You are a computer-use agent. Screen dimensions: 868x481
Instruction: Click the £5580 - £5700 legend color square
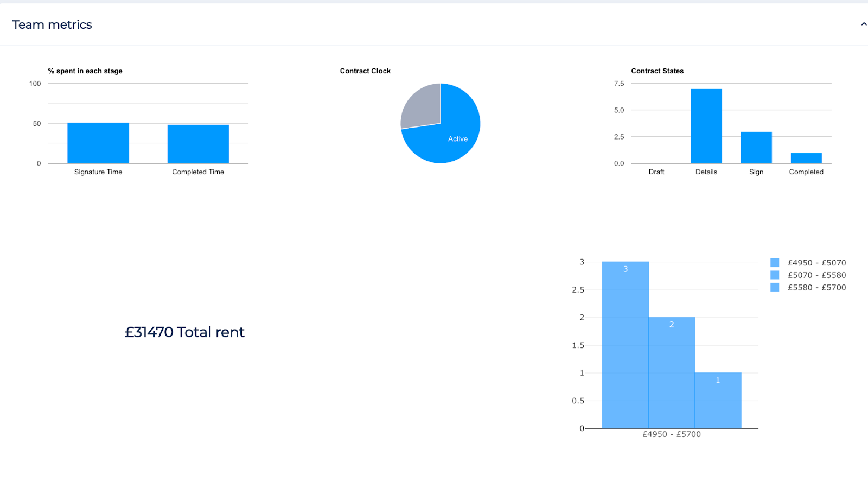(775, 288)
